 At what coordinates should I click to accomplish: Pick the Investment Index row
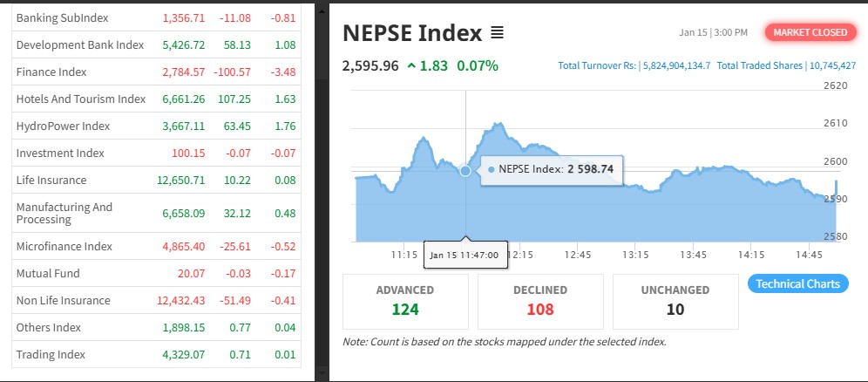point(60,153)
